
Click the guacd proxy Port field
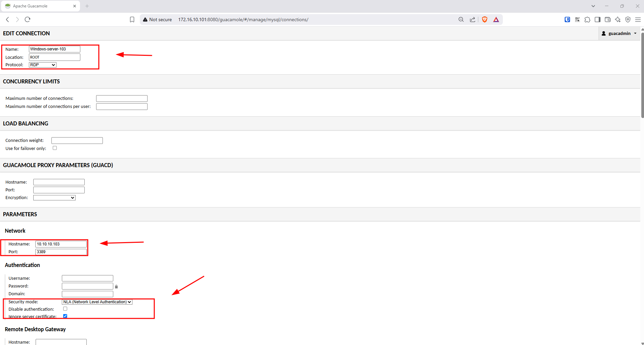pos(59,190)
